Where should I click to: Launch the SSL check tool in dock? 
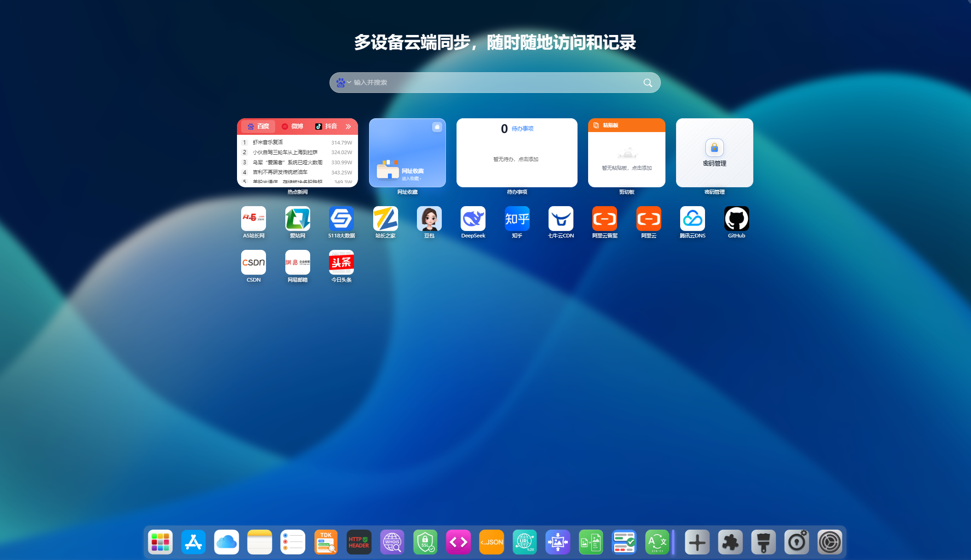tap(426, 542)
